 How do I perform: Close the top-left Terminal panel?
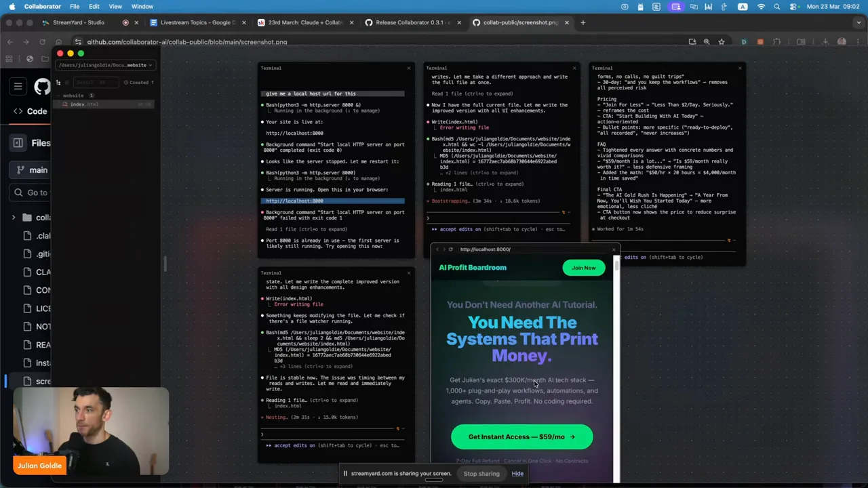[x=408, y=68]
